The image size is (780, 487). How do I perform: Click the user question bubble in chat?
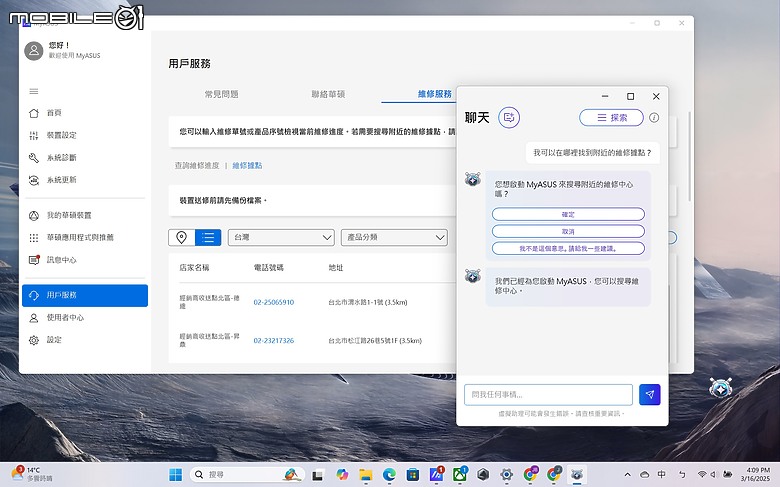pos(592,153)
